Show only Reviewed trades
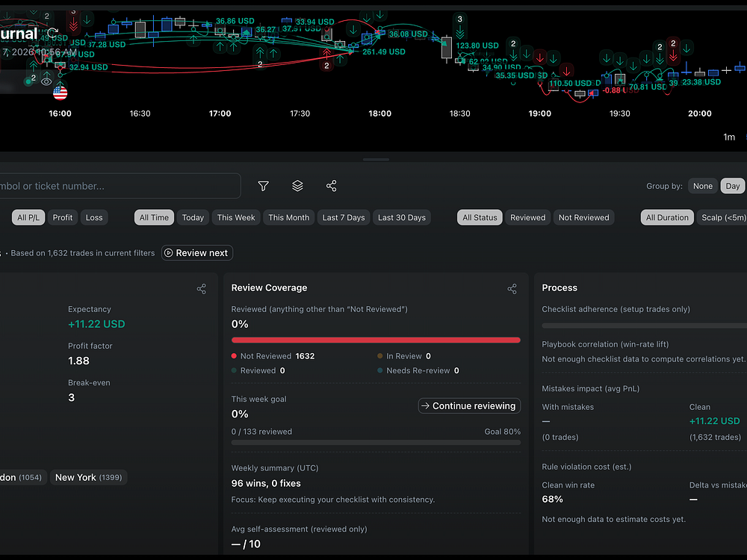 [528, 217]
